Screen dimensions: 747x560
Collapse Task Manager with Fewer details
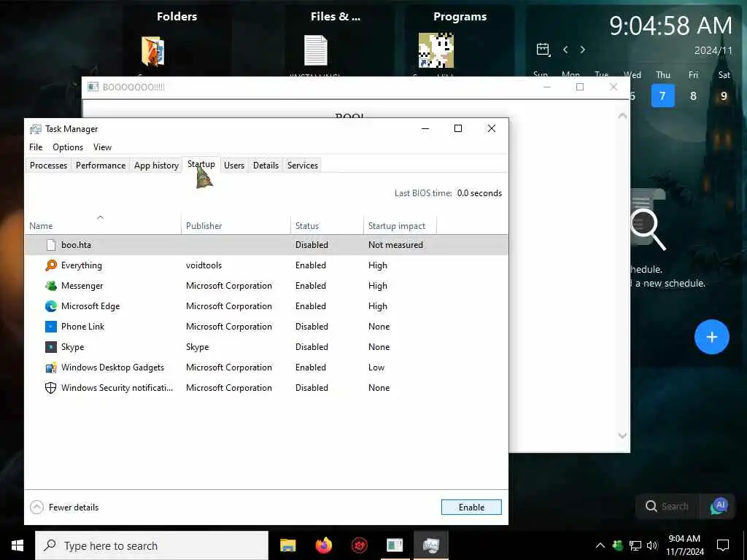64,507
